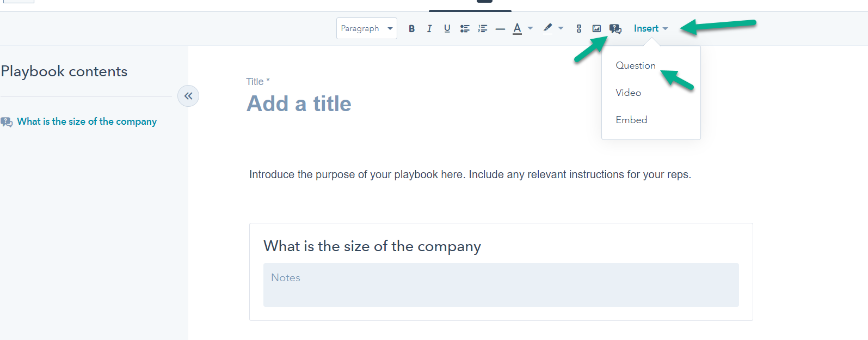The image size is (868, 340).
Task: Toggle italic formatting
Action: point(429,28)
